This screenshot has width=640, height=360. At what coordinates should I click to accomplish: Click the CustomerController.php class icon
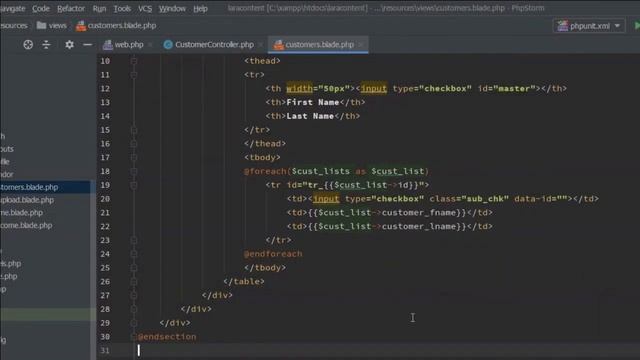click(168, 44)
